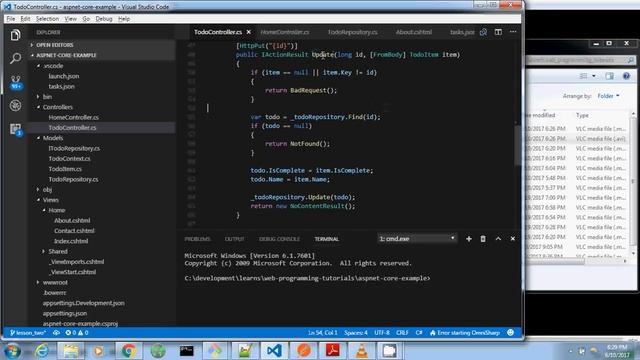Add a new terminal with plus icon
Image resolution: width=640 pixels, height=360 pixels.
click(469, 239)
